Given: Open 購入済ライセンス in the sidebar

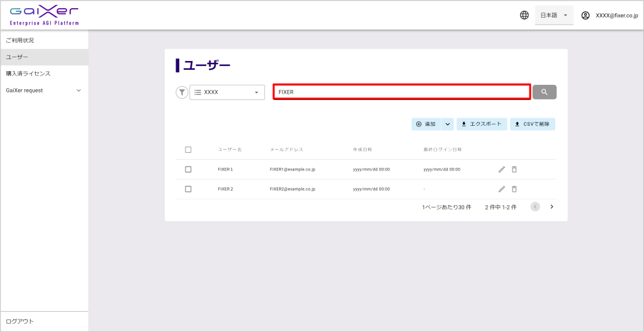Looking at the screenshot, I should click(x=28, y=74).
